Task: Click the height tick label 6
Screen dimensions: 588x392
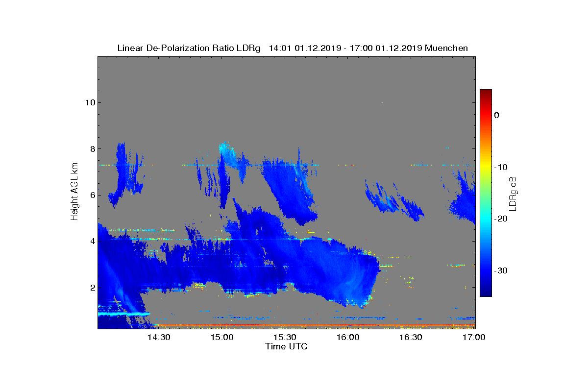Action: pyautogui.click(x=92, y=195)
